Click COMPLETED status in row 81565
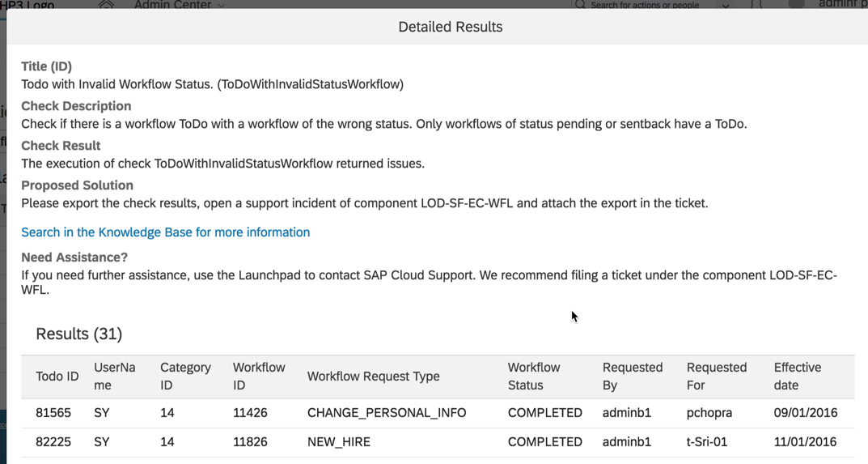 tap(545, 413)
